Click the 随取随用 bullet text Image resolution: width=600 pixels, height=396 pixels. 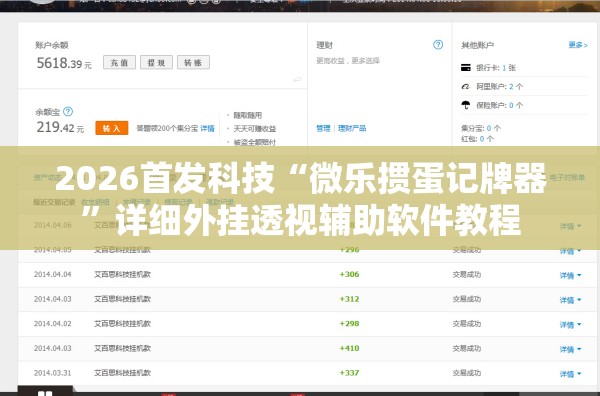pyautogui.click(x=248, y=115)
